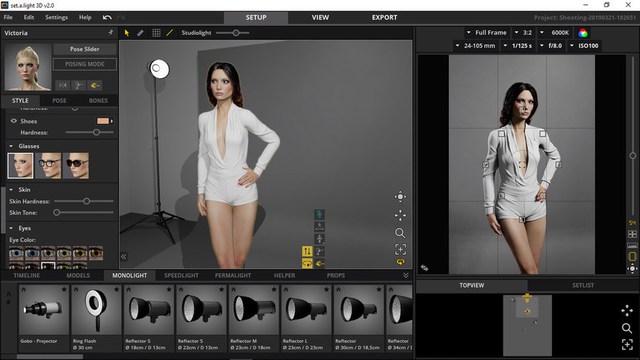This screenshot has height=360, width=640.
Task: Click the yellow sliders adjust icon in viewport
Action: [307, 251]
